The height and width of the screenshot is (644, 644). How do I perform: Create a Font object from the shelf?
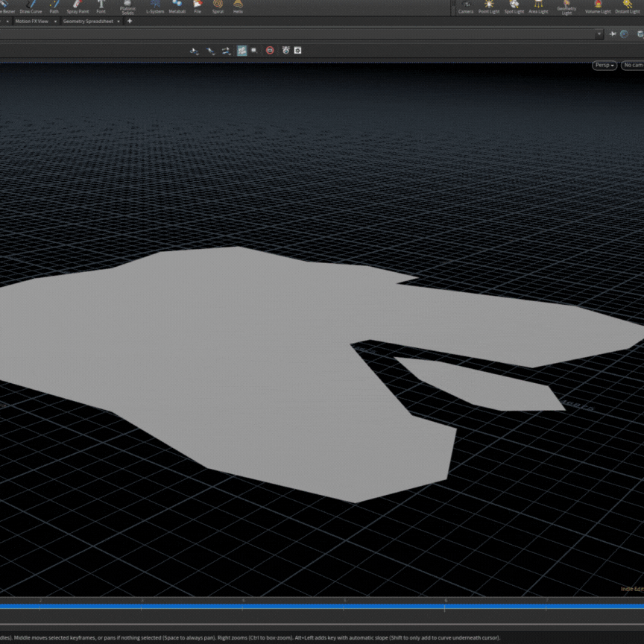[101, 7]
